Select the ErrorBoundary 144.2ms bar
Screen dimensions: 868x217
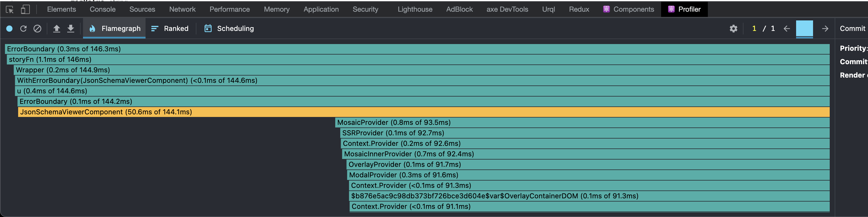(x=423, y=101)
